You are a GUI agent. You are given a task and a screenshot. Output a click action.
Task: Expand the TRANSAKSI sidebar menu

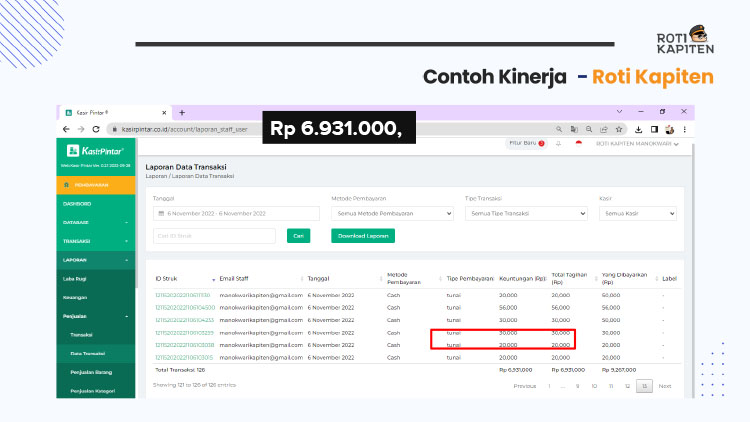[x=96, y=241]
